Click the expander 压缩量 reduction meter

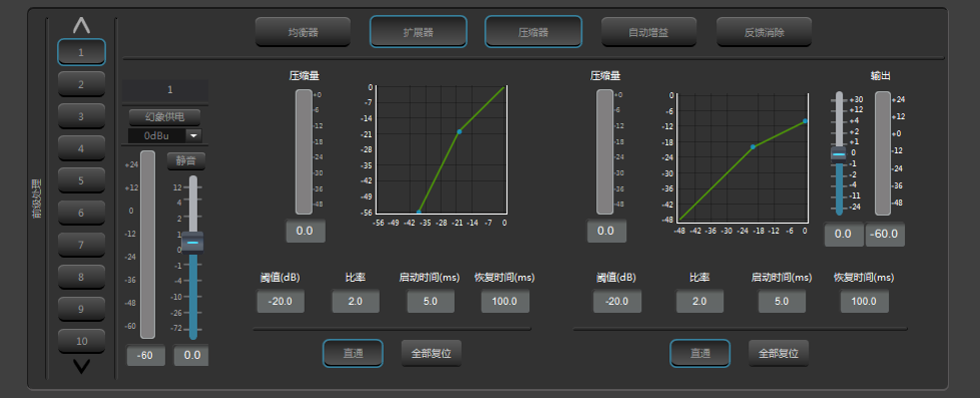click(304, 152)
